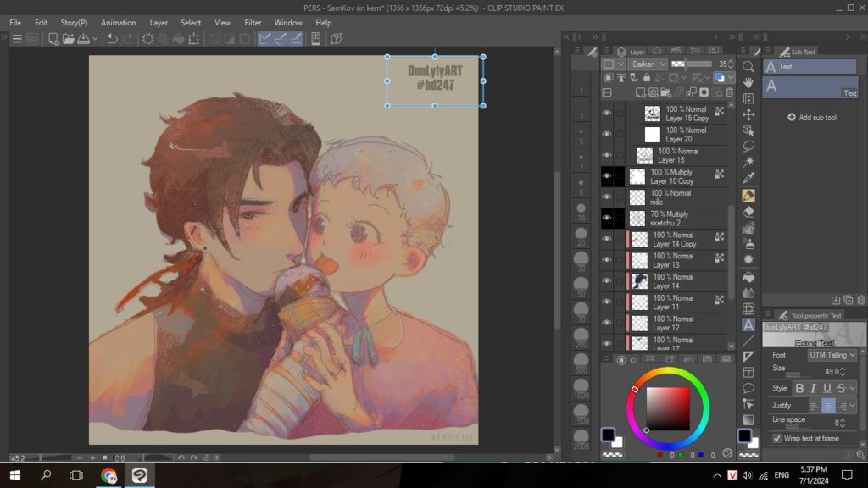Hide Layer 20 visibility eye
Image resolution: width=868 pixels, height=488 pixels.
coord(607,134)
